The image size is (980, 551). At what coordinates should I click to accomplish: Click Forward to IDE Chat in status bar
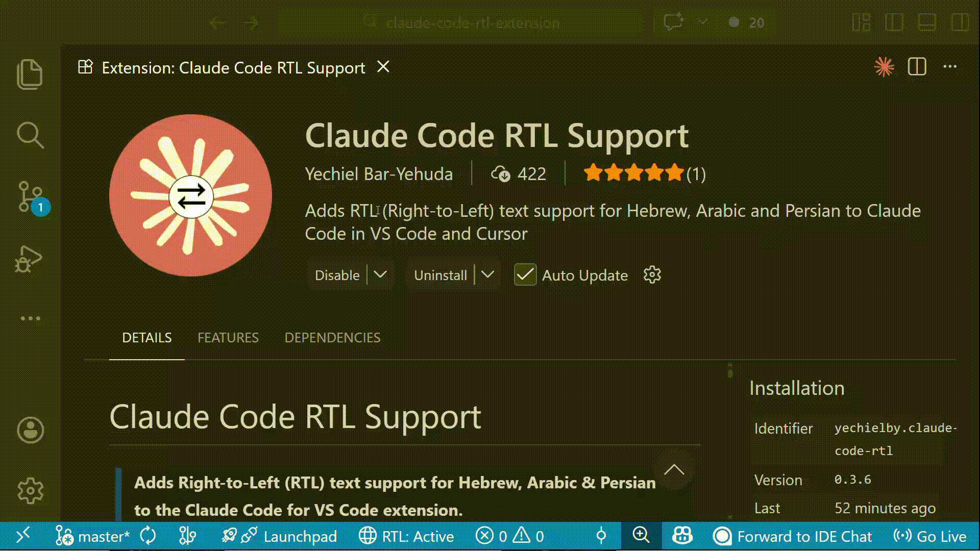(x=793, y=536)
